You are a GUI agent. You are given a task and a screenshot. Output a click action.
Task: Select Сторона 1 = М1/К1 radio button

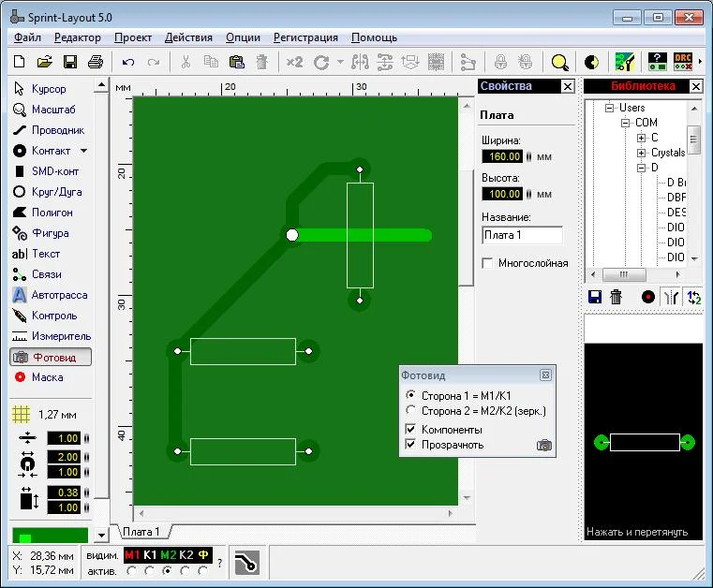(410, 395)
